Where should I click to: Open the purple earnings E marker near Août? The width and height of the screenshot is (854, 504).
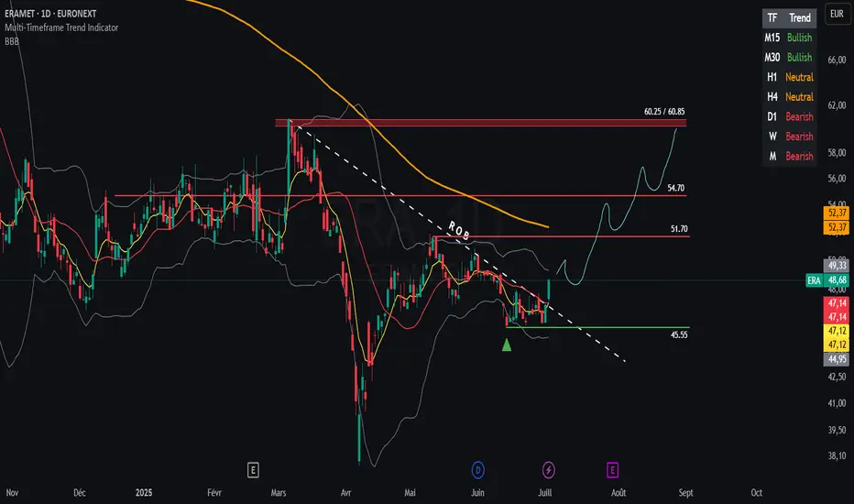(612, 470)
